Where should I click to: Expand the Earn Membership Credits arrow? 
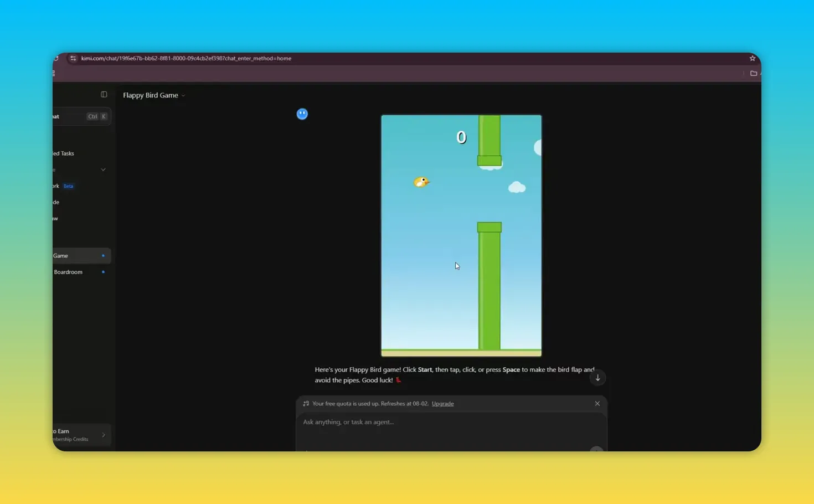point(104,435)
